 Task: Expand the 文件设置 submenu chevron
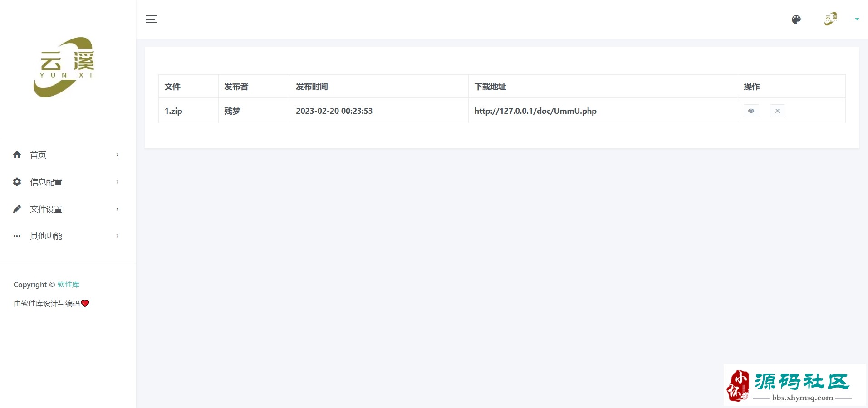[x=118, y=209]
